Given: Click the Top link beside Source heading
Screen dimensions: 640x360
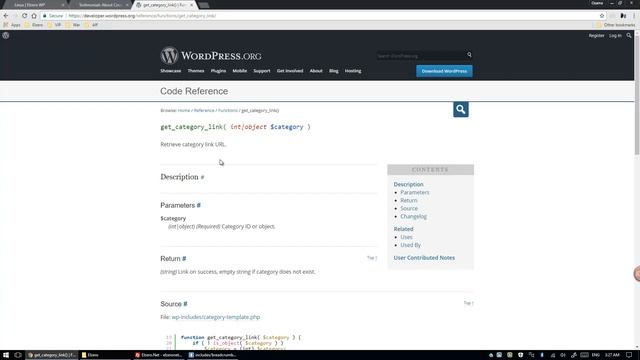Looking at the screenshot, I should (469, 303).
